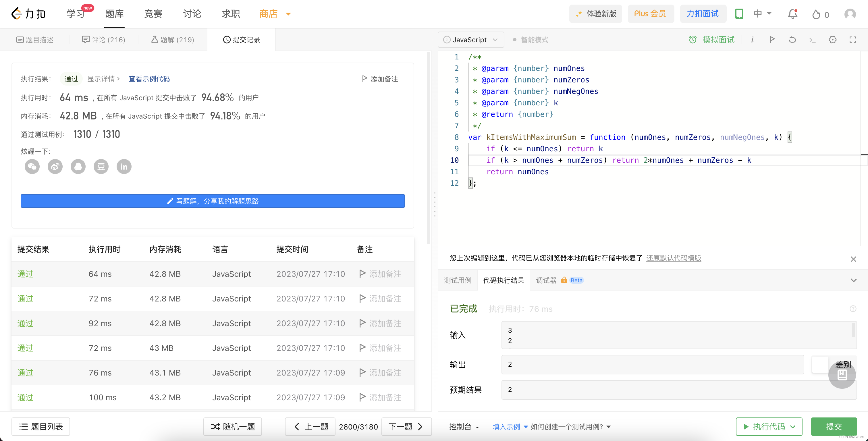Share result via WeChat icon
The image size is (868, 441).
click(x=32, y=167)
